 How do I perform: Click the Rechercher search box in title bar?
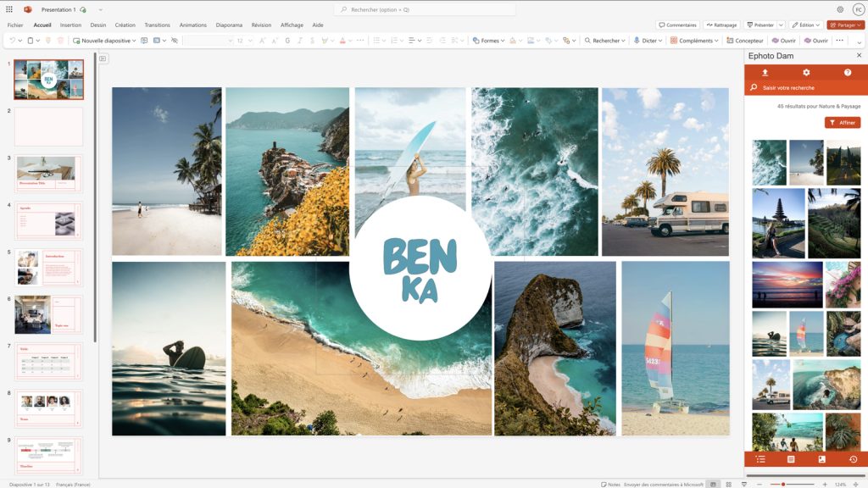tap(425, 9)
